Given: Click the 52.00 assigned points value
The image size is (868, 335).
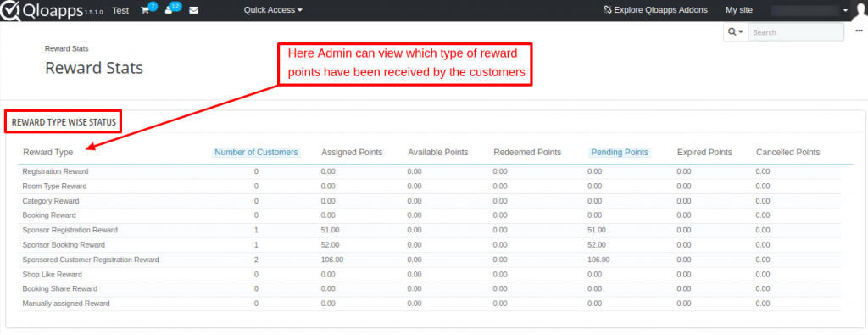Looking at the screenshot, I should coord(330,245).
